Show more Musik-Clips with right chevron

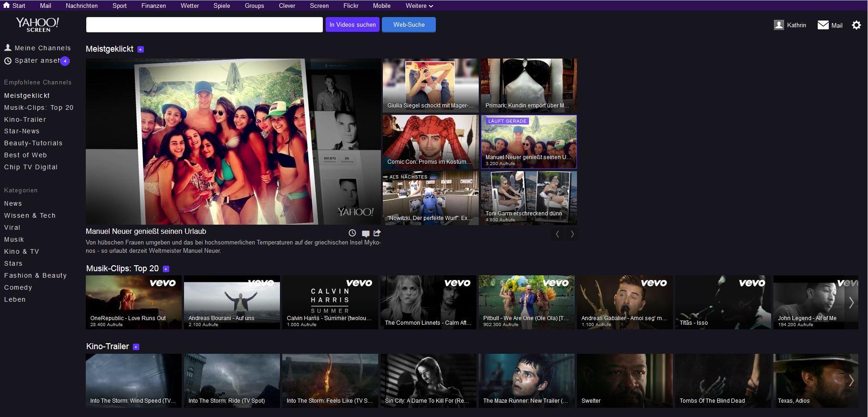coord(851,303)
